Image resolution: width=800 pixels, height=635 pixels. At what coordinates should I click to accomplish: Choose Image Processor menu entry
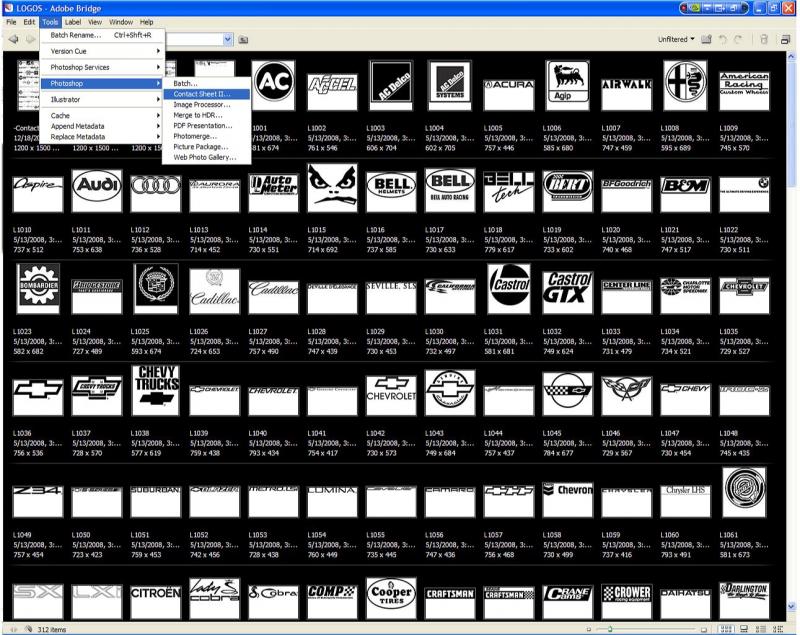click(x=206, y=105)
